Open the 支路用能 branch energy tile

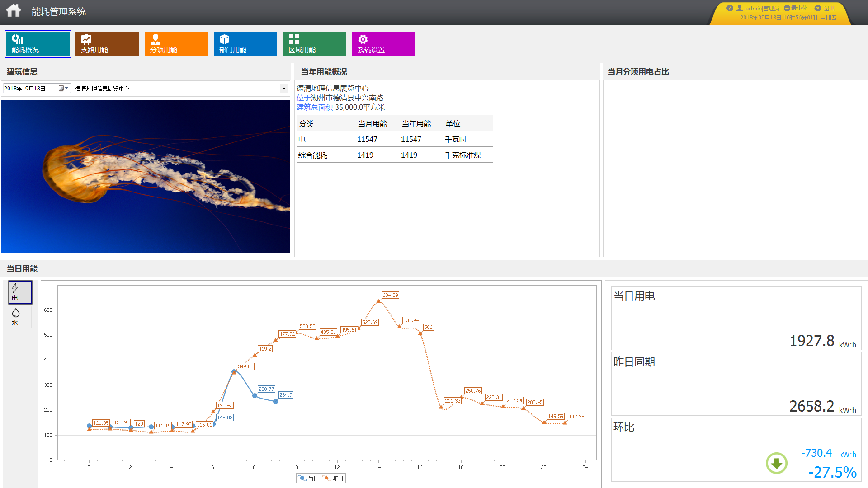[107, 44]
